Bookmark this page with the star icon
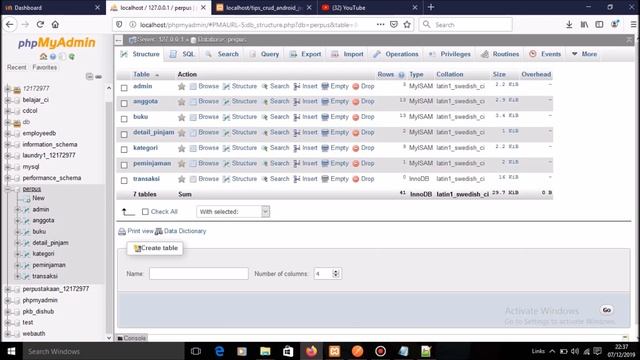The width and height of the screenshot is (640, 360). [x=407, y=24]
